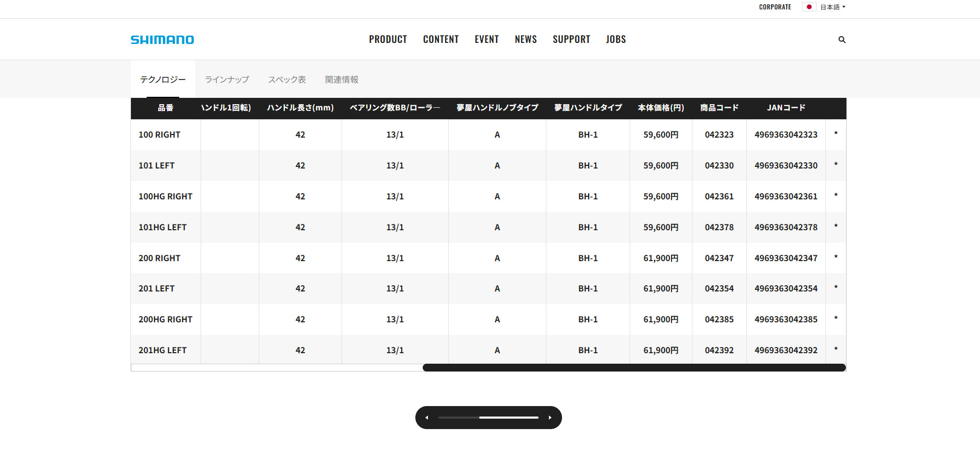The width and height of the screenshot is (980, 472).
Task: Open the 日本語 language dropdown
Action: (833, 7)
